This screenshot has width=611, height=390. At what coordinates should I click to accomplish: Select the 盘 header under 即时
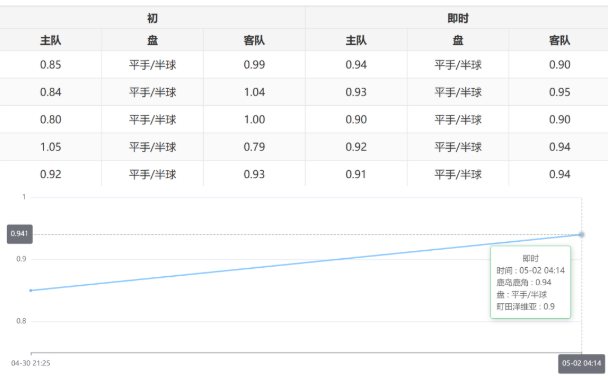pos(458,40)
